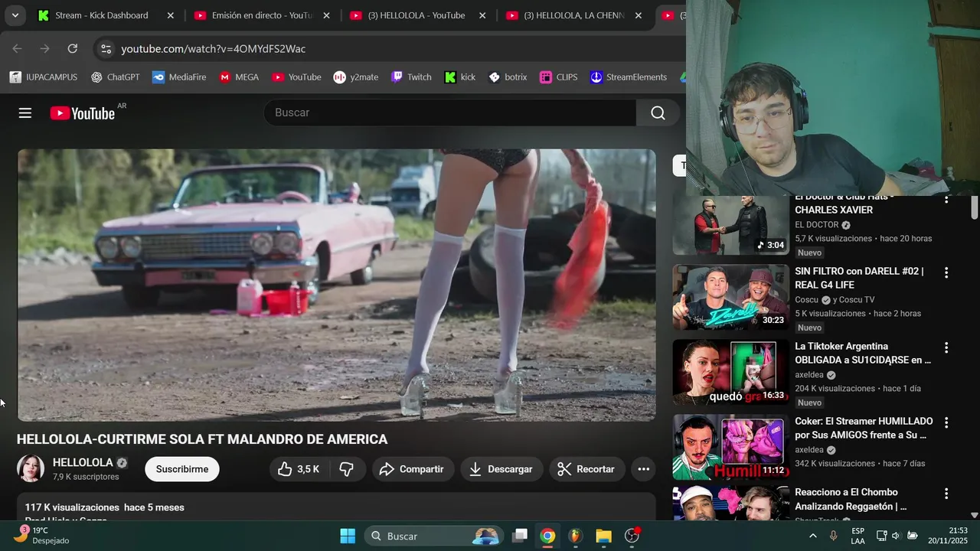
Task: Reload the current browser page
Action: tap(73, 48)
